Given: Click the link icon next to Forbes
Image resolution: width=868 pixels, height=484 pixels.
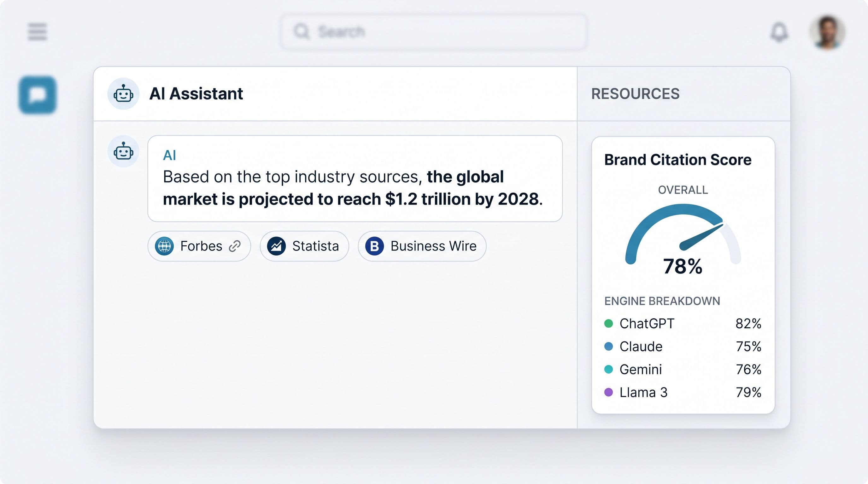Looking at the screenshot, I should [x=235, y=246].
